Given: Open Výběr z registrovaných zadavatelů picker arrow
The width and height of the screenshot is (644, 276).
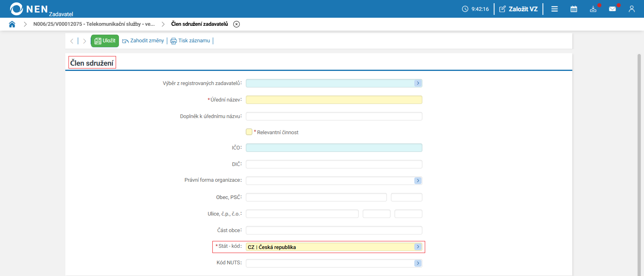Looking at the screenshot, I should pos(418,83).
